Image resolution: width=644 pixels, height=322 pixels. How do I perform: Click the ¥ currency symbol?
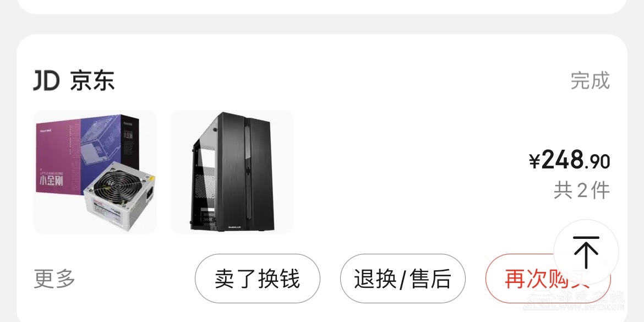(534, 161)
